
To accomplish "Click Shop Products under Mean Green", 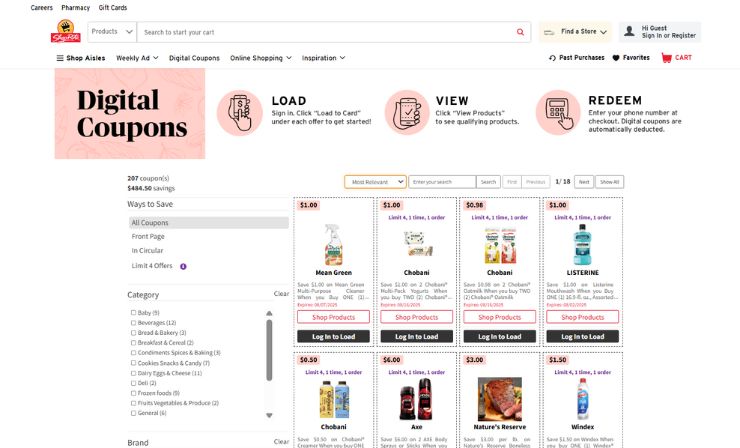I will pyautogui.click(x=333, y=317).
